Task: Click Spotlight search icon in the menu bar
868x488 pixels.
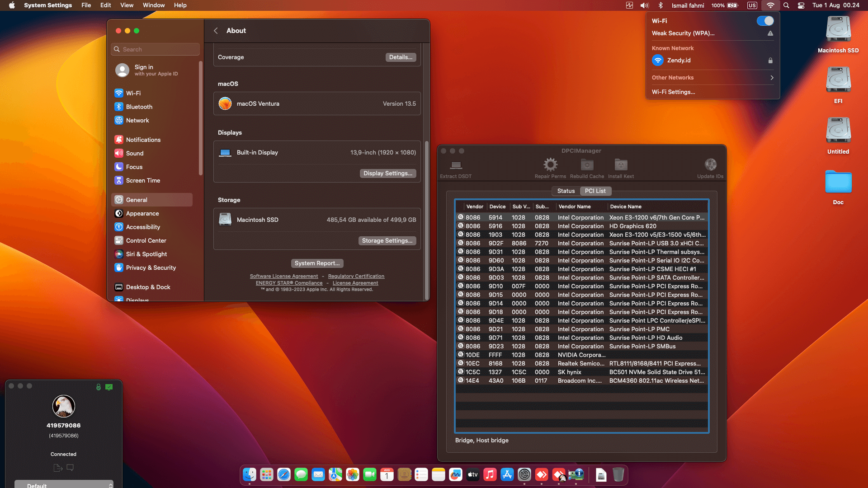Action: 786,5
